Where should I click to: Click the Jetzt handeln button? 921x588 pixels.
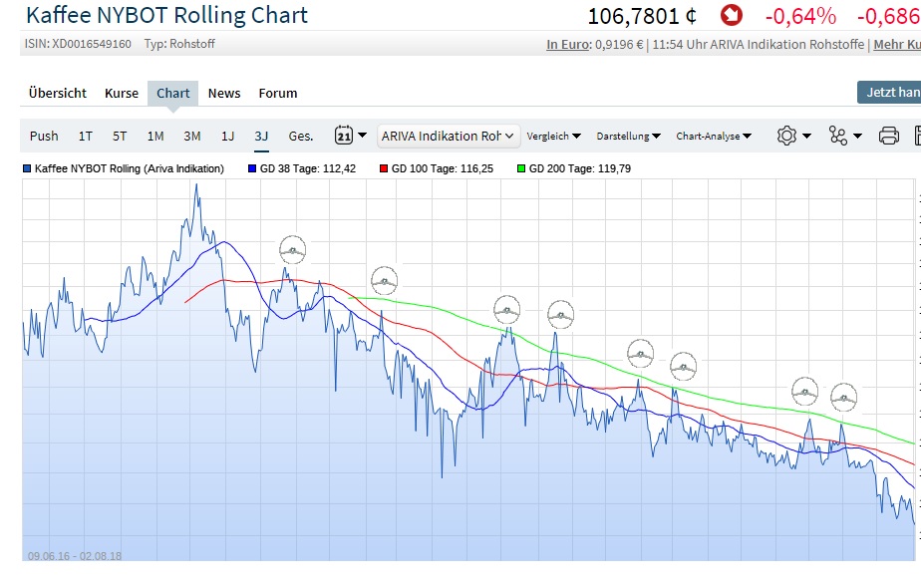889,93
